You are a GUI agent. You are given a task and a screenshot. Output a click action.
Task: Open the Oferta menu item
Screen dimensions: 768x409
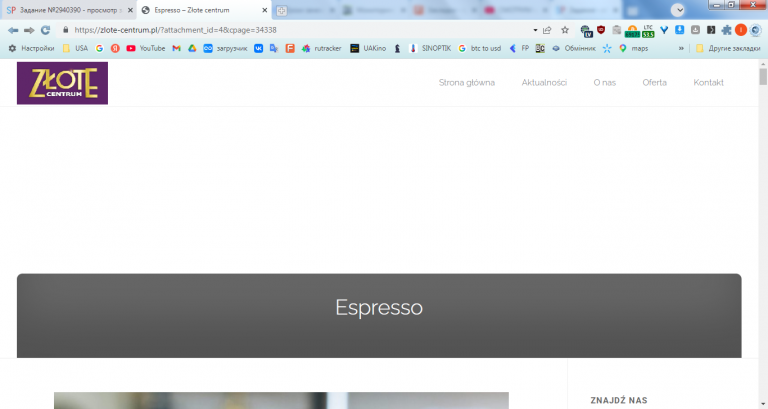(654, 83)
